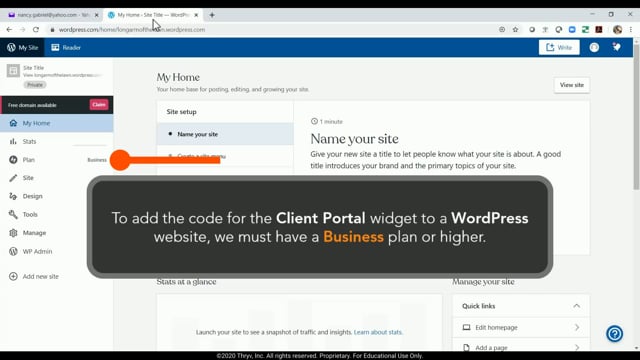640x360 pixels.
Task: Open a new browser tab with the plus button
Action: (x=212, y=15)
